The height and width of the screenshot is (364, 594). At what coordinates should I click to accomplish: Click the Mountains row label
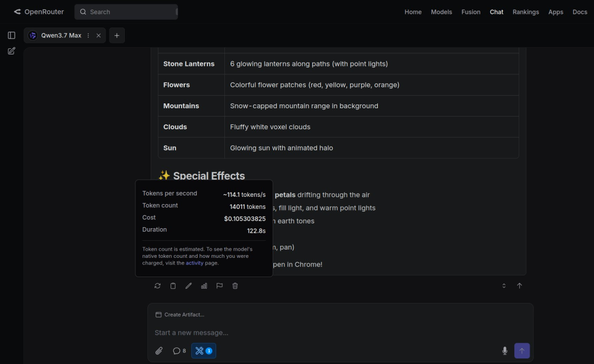[x=181, y=106]
